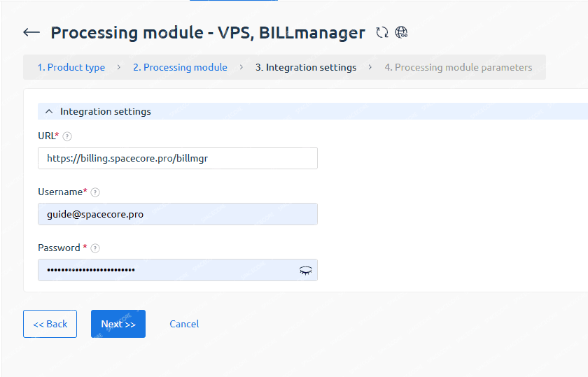Collapse the Integration settings section chevron

tap(49, 111)
